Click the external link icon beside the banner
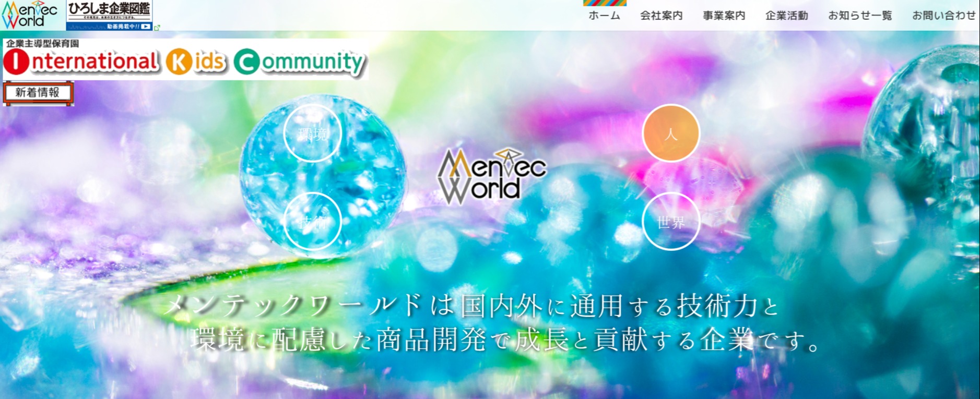The image size is (980, 399). click(x=157, y=27)
